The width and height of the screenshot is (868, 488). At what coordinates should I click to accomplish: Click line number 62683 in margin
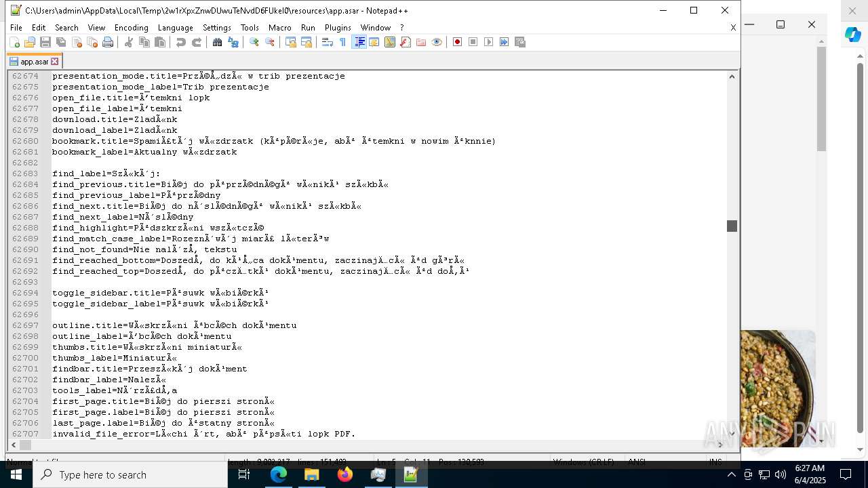point(25,174)
